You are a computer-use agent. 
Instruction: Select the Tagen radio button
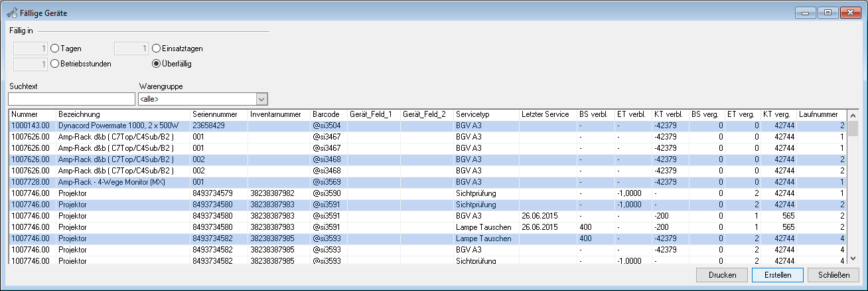[55, 48]
